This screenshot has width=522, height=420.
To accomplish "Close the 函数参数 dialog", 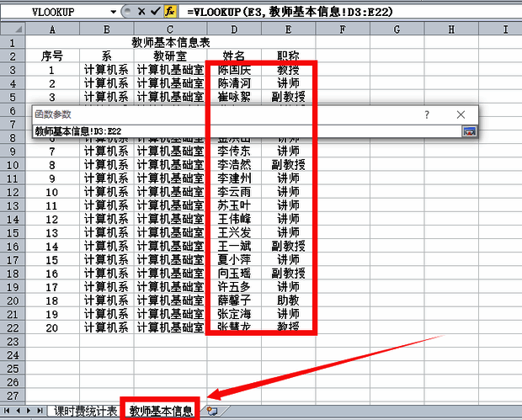I will [461, 114].
